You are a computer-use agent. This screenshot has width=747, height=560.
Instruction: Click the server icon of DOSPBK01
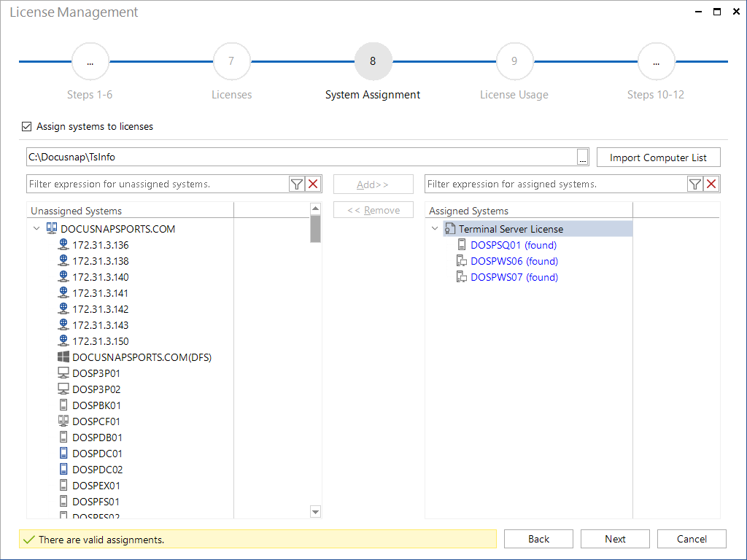pyautogui.click(x=63, y=405)
